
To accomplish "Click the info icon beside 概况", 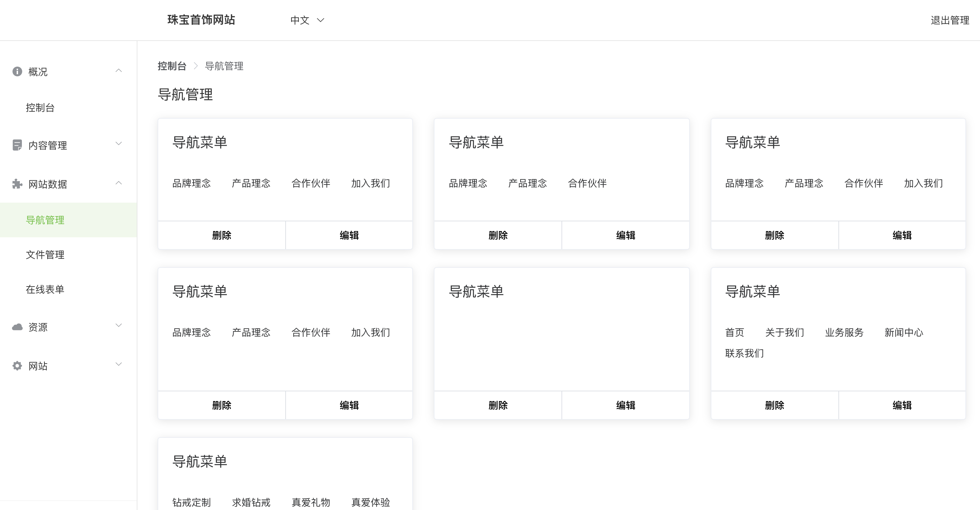I will [17, 71].
